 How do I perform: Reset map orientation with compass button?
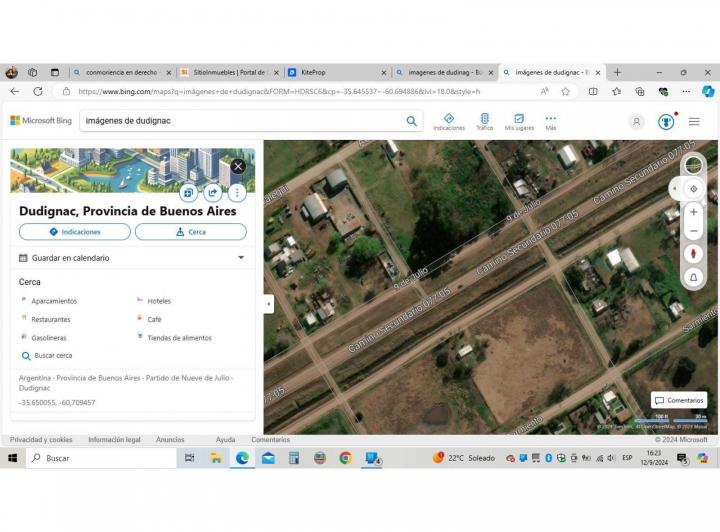coord(693,253)
